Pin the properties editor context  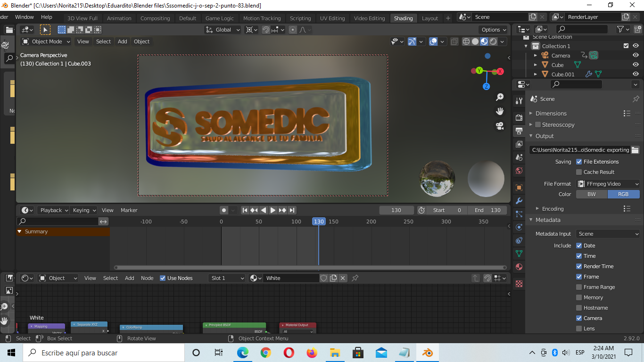(636, 99)
